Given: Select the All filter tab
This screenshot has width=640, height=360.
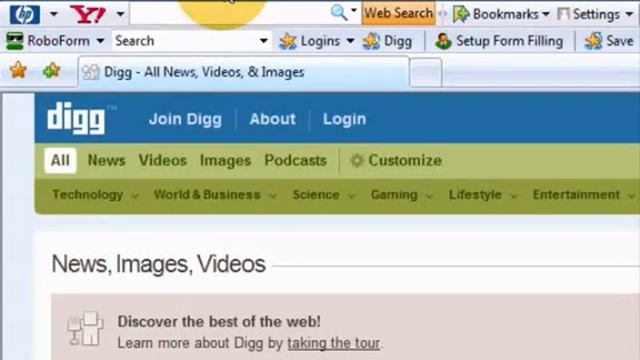Looking at the screenshot, I should point(60,160).
